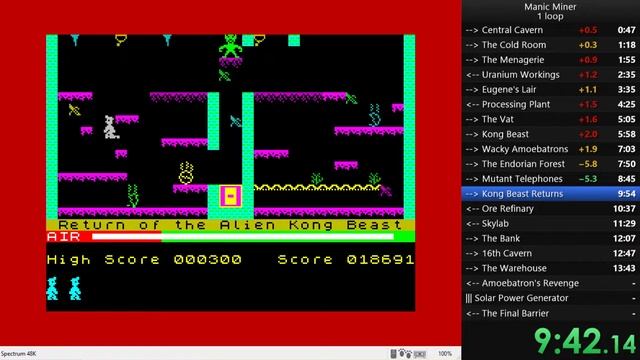Click the yellow key near Miner Willy
640x360 pixels.
coord(74,110)
